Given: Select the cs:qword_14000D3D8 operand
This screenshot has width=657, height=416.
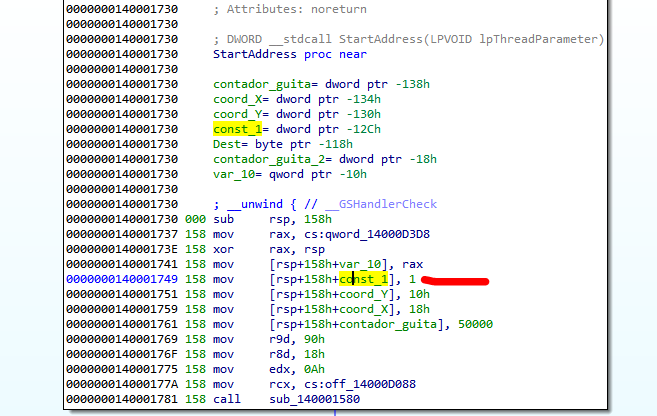Looking at the screenshot, I should point(355,231).
